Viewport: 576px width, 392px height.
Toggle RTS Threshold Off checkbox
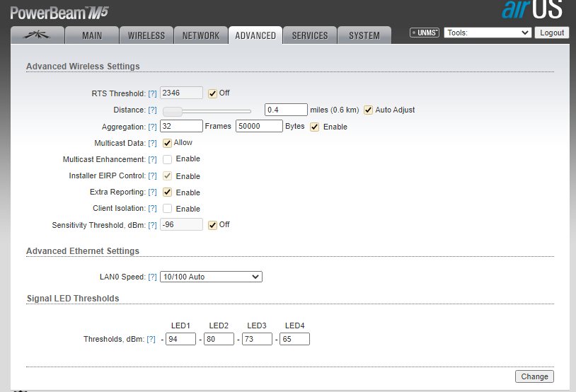(212, 93)
